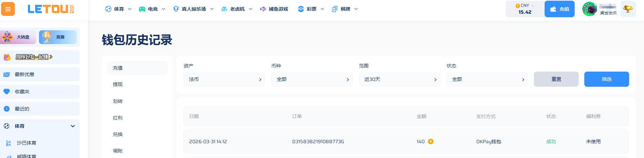Expand the 棋牌 dropdown arrow
Viewport: 644px width, 158px height.
tap(356, 9)
